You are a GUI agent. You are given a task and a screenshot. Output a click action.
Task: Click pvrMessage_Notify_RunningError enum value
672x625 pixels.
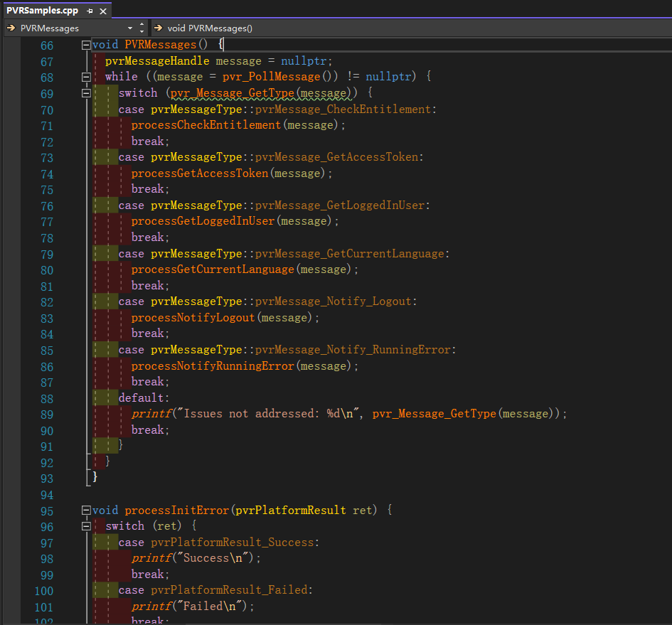coord(353,349)
